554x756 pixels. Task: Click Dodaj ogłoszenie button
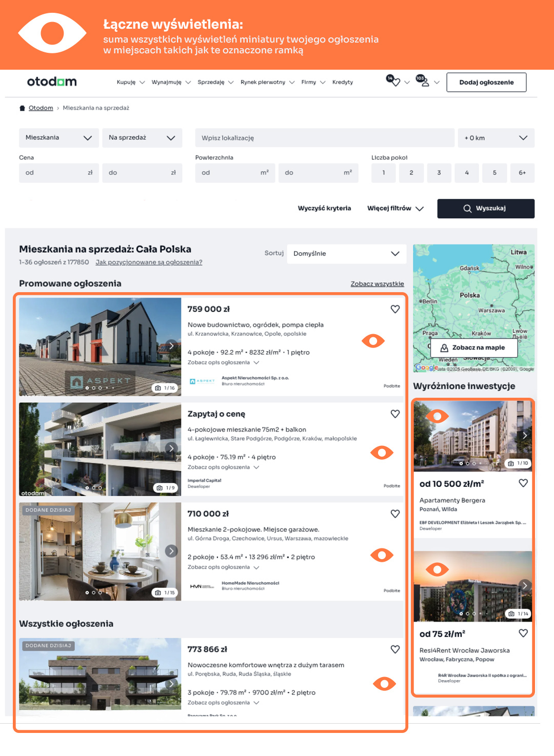(486, 82)
